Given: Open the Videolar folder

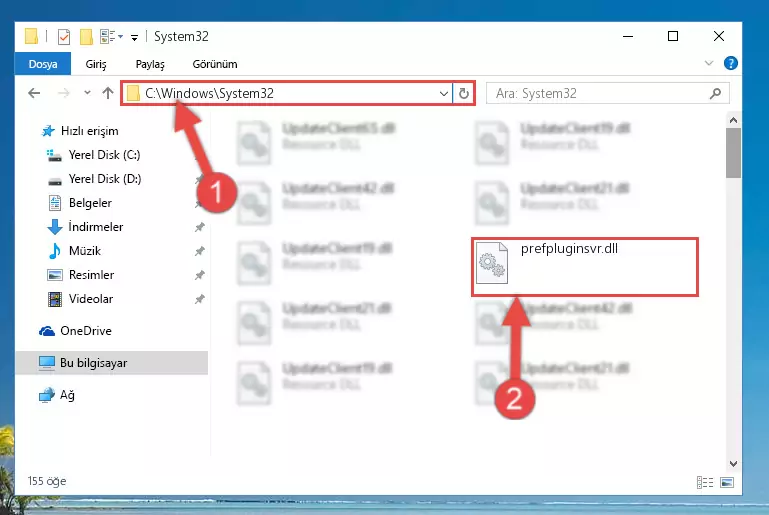Looking at the screenshot, I should (x=91, y=299).
